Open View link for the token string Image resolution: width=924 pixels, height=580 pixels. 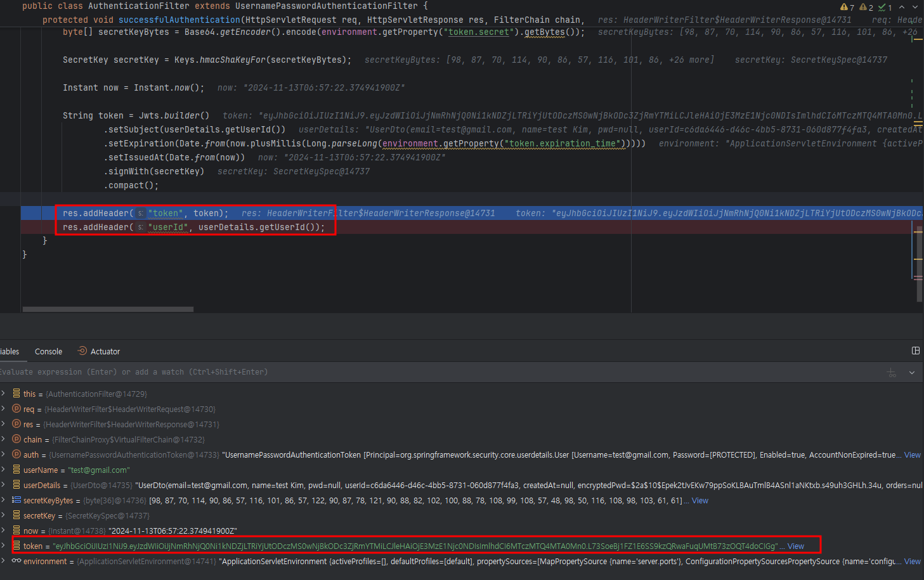click(795, 546)
